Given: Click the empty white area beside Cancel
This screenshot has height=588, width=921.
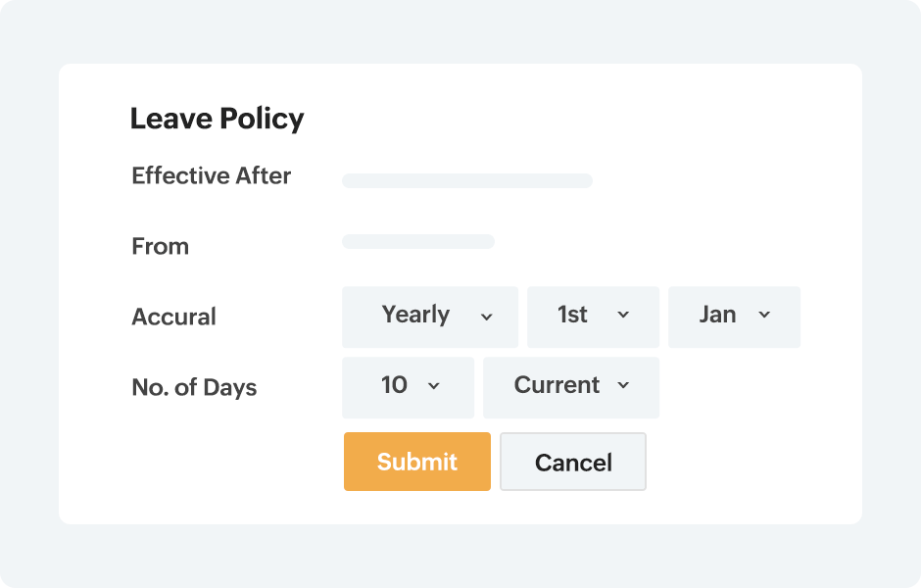Looking at the screenshot, I should coord(745,462).
